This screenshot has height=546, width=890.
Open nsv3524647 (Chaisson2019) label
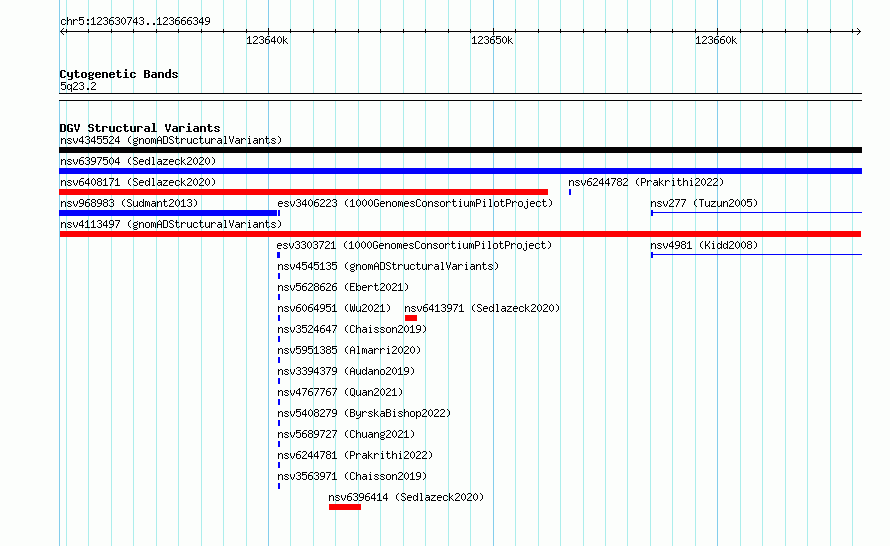pos(352,329)
